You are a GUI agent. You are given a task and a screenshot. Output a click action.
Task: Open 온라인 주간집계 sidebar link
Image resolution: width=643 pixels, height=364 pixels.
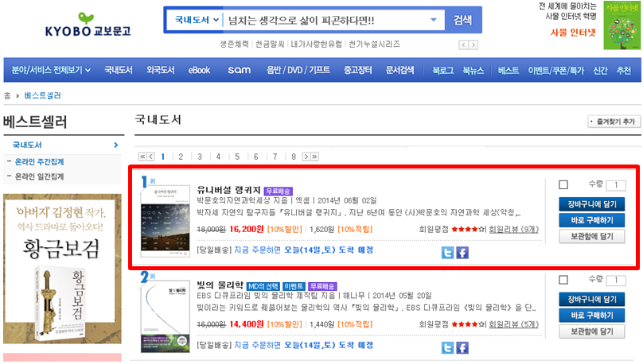tap(39, 161)
